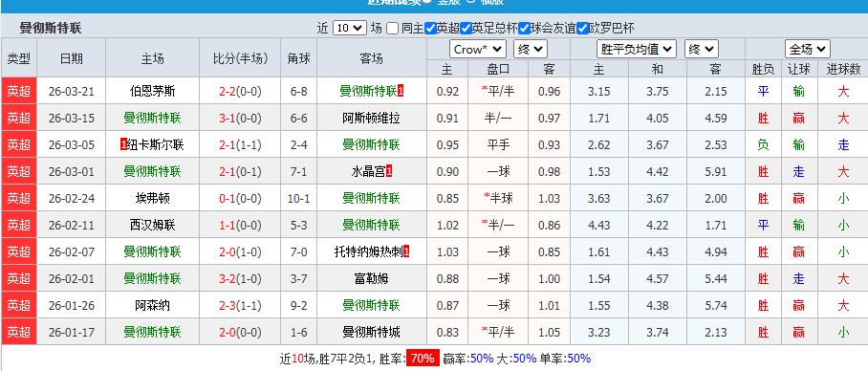Click the 70% win rate badge
The width and height of the screenshot is (868, 371).
423,359
